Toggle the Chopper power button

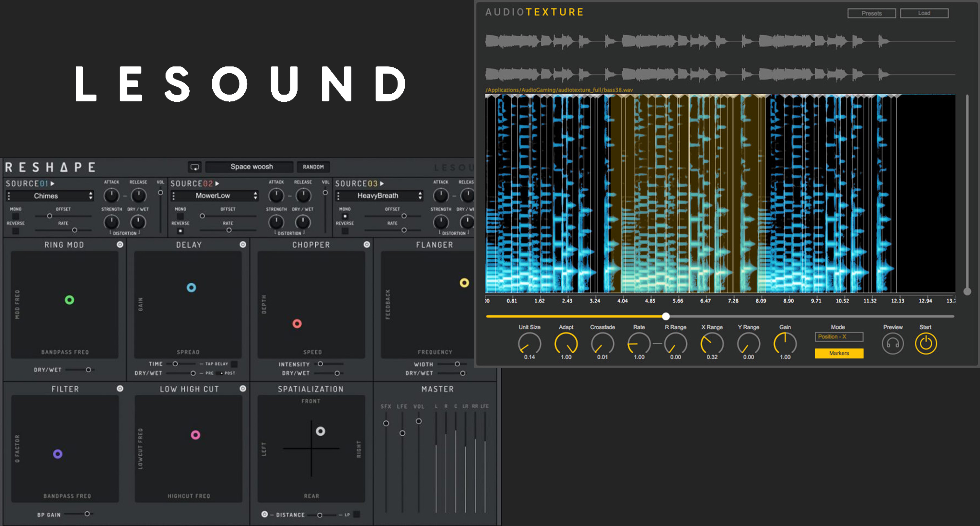pyautogui.click(x=367, y=245)
